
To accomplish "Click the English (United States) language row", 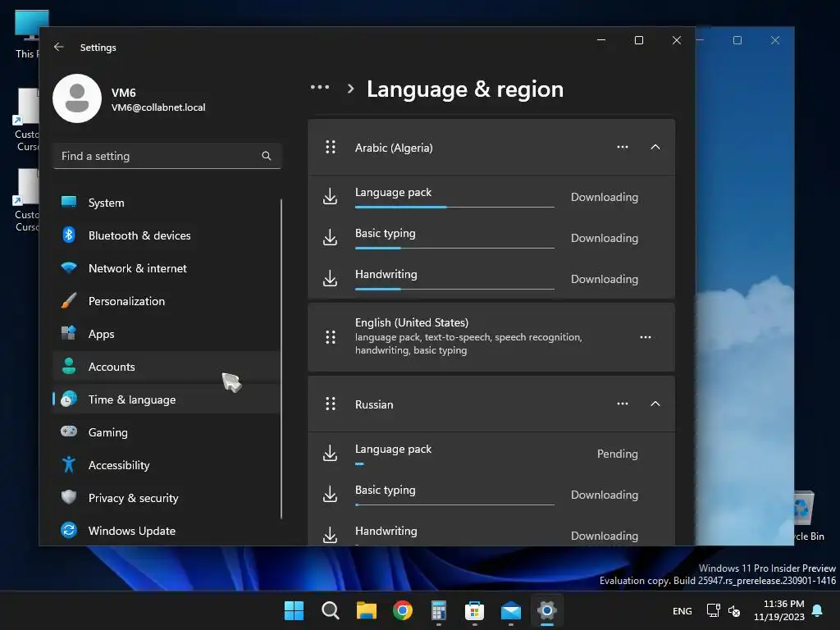I will pos(491,337).
